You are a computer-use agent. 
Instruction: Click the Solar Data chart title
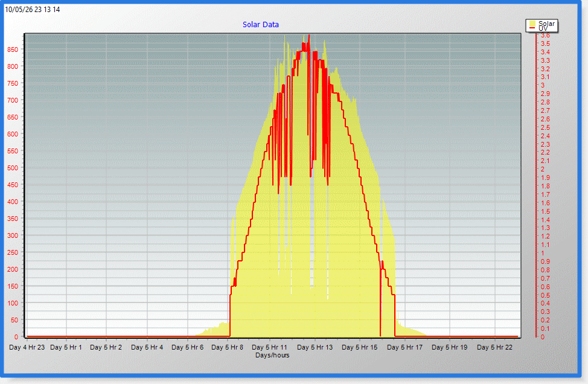click(x=261, y=25)
